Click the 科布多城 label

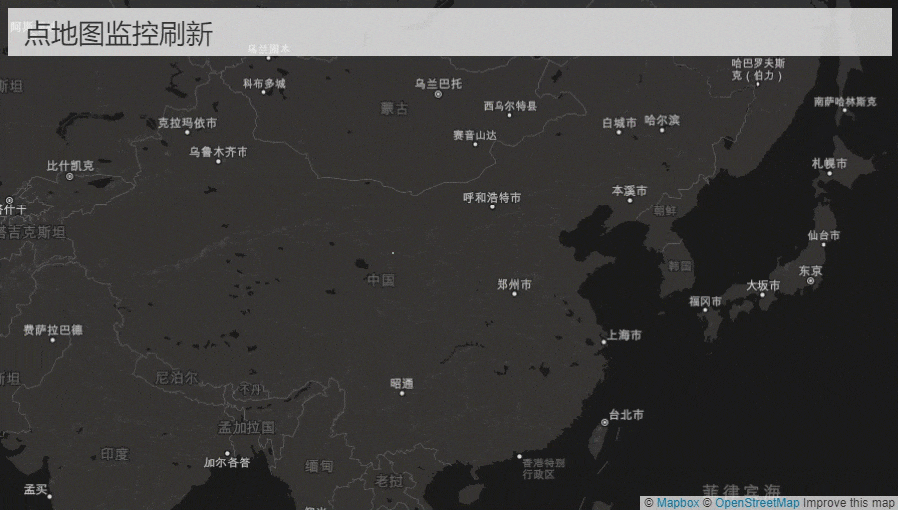coord(264,84)
